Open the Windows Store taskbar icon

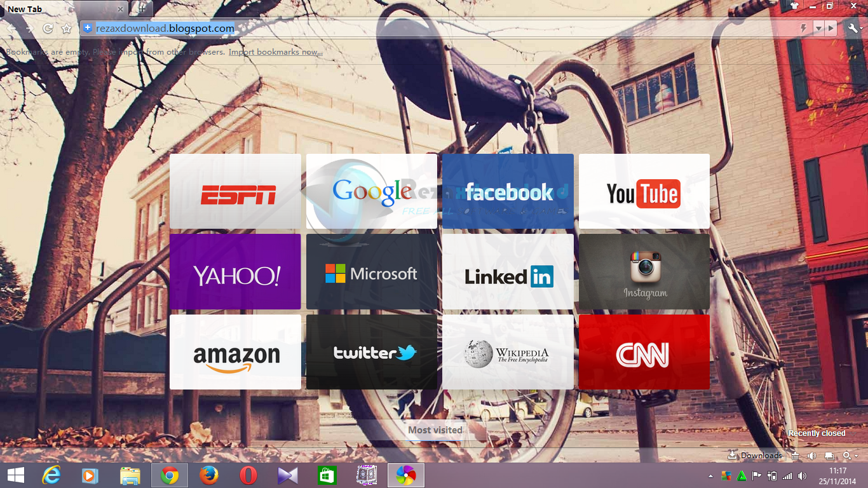click(327, 475)
